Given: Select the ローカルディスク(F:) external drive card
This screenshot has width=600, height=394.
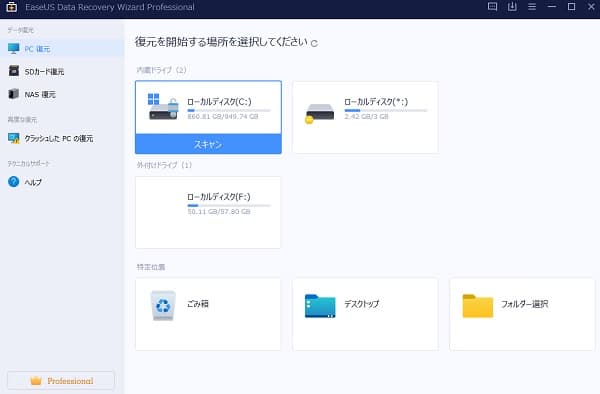Looking at the screenshot, I should click(208, 212).
